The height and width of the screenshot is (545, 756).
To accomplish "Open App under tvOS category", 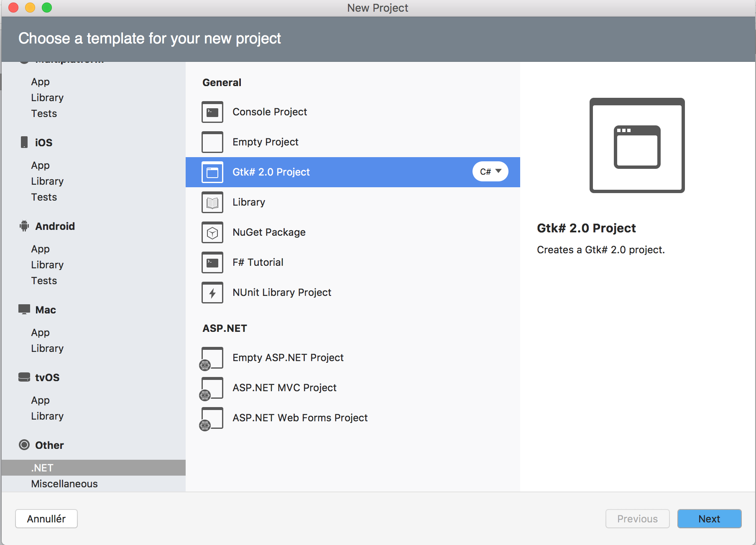I will point(41,400).
